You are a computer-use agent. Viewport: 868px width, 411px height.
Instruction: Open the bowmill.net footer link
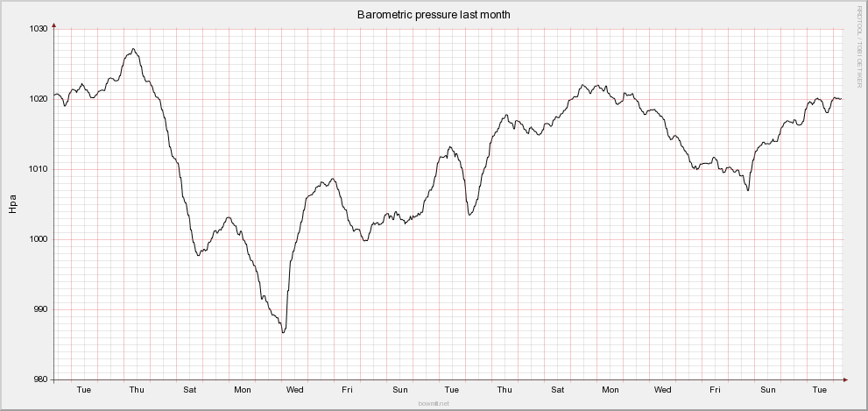pos(434,403)
